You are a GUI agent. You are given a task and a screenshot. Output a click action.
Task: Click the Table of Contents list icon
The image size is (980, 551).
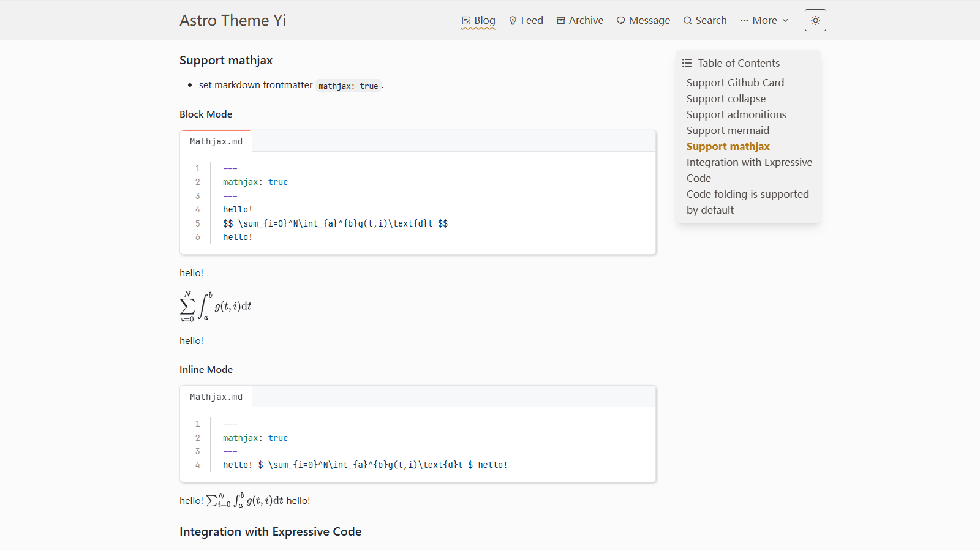click(687, 63)
